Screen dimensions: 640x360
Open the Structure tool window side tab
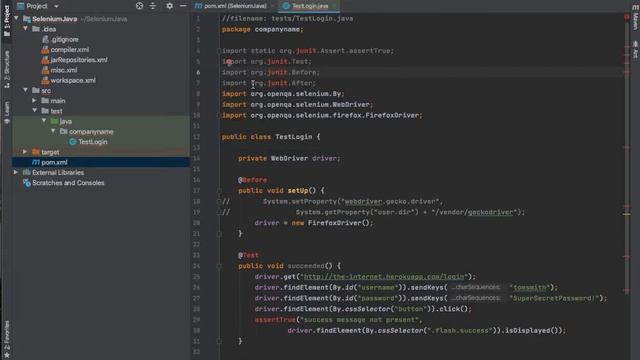(7, 69)
